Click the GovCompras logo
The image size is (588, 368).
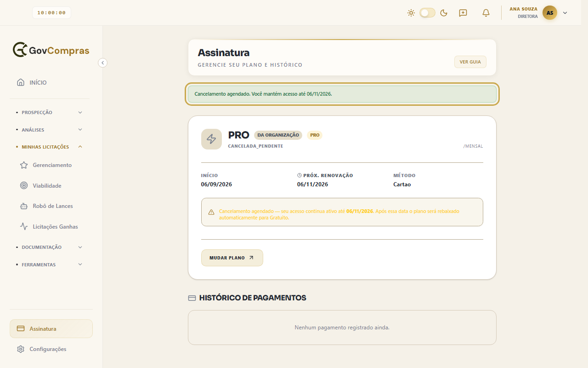51,50
